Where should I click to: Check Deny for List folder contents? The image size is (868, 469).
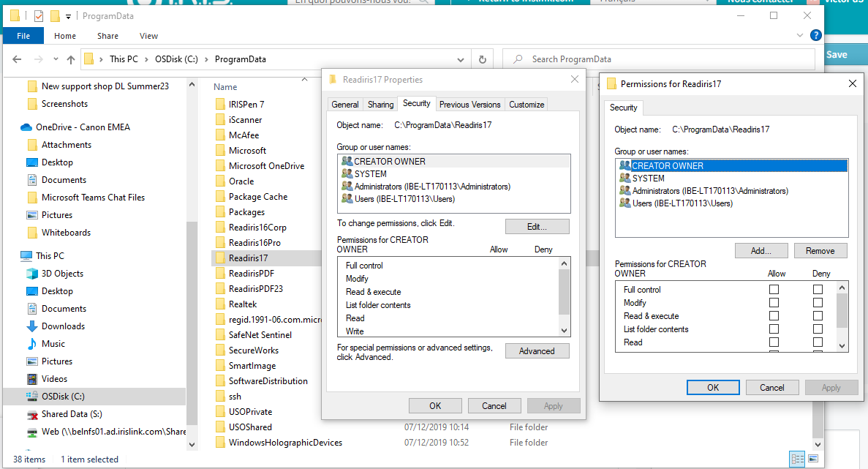tap(818, 329)
